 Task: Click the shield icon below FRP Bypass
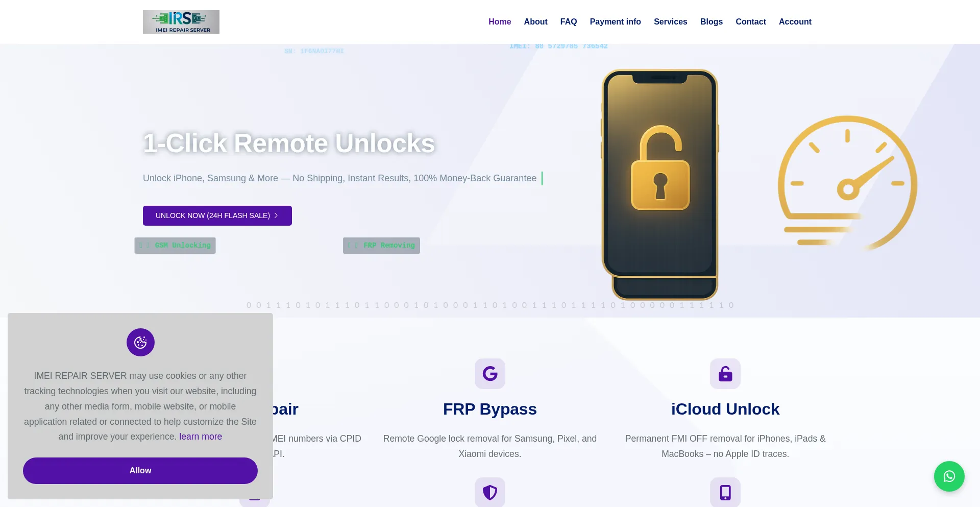click(x=489, y=492)
